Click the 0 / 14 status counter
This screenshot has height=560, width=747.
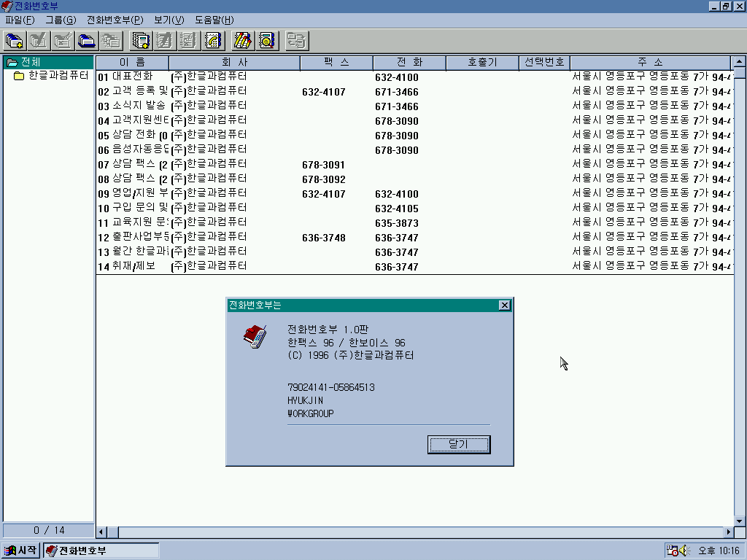click(x=49, y=531)
